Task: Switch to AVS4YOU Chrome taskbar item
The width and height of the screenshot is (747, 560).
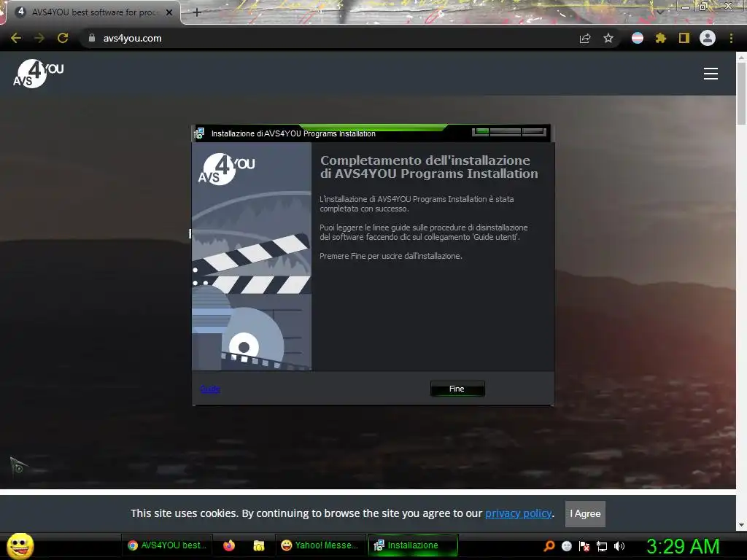Action: pyautogui.click(x=167, y=545)
